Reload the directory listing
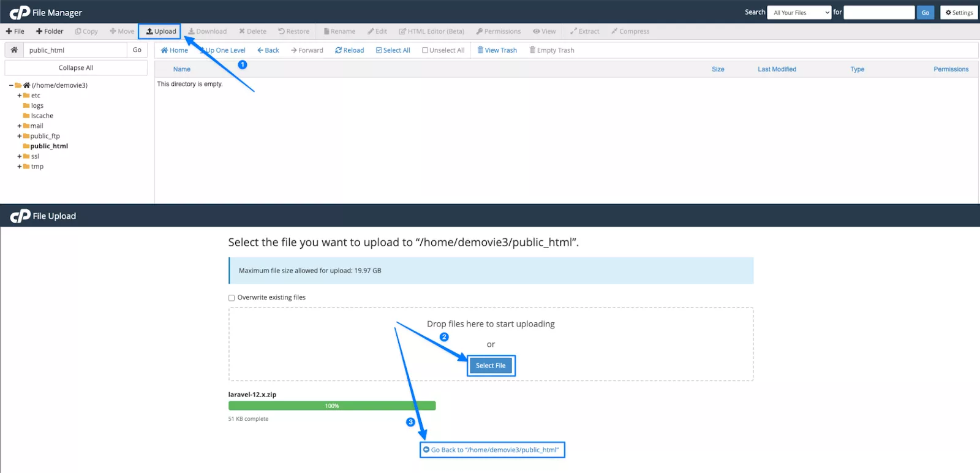Image resolution: width=980 pixels, height=473 pixels. pos(349,50)
